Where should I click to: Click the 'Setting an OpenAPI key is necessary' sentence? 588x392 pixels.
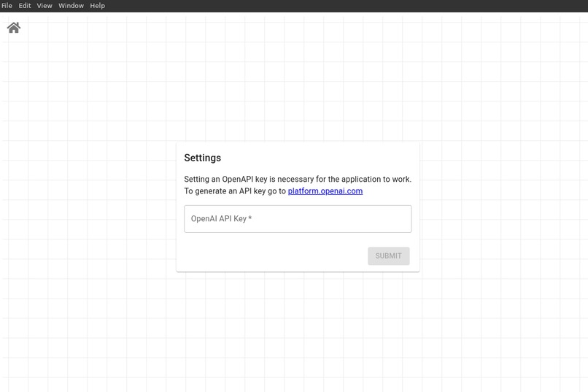tap(298, 179)
